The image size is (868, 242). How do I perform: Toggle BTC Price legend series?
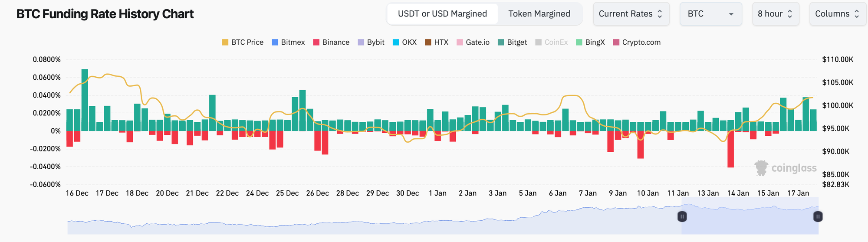point(243,42)
